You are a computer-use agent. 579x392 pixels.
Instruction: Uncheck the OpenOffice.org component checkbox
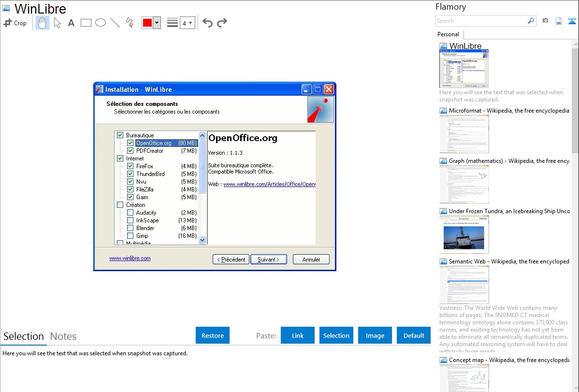click(x=130, y=143)
